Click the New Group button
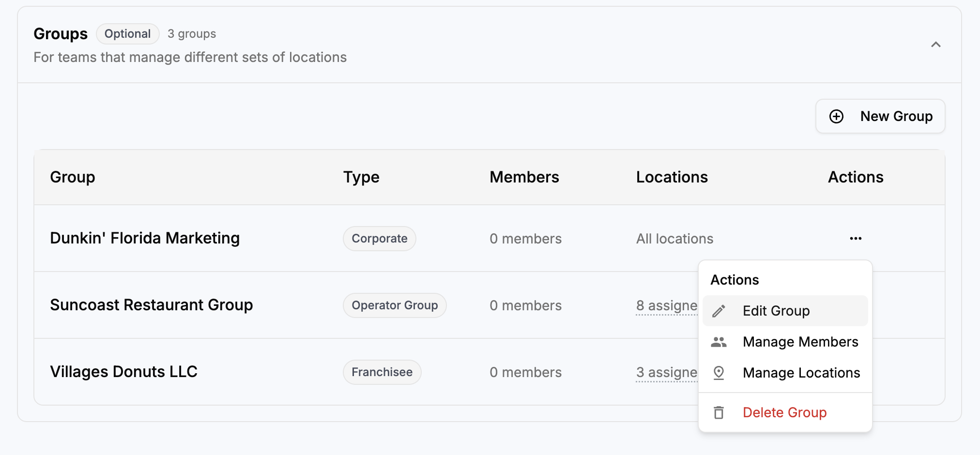This screenshot has height=455, width=980. [x=880, y=116]
